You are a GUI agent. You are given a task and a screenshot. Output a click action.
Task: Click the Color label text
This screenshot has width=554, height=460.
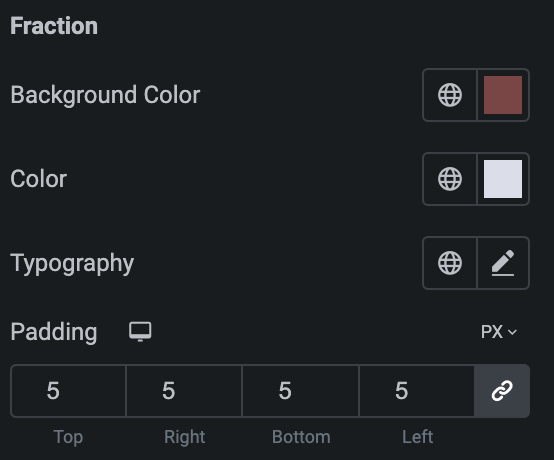[39, 179]
